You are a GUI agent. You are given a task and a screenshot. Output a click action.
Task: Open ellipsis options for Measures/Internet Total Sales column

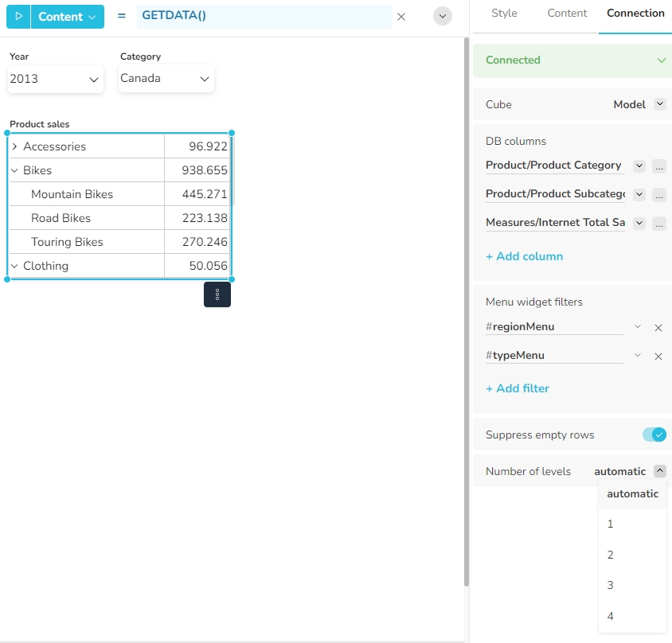point(658,224)
